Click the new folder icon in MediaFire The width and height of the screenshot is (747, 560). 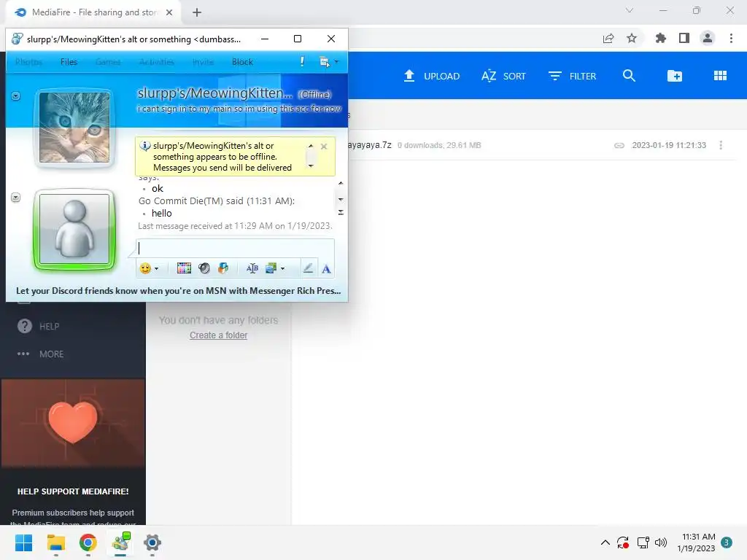point(675,76)
